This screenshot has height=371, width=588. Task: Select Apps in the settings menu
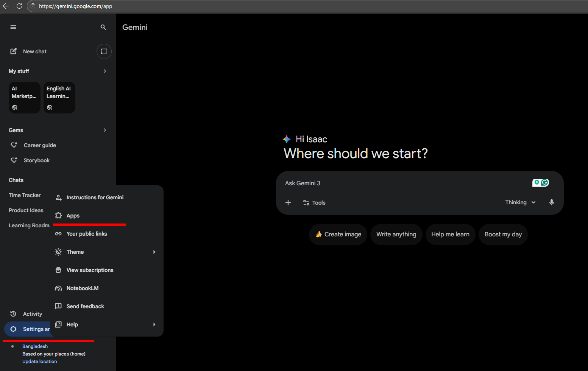coord(107,216)
